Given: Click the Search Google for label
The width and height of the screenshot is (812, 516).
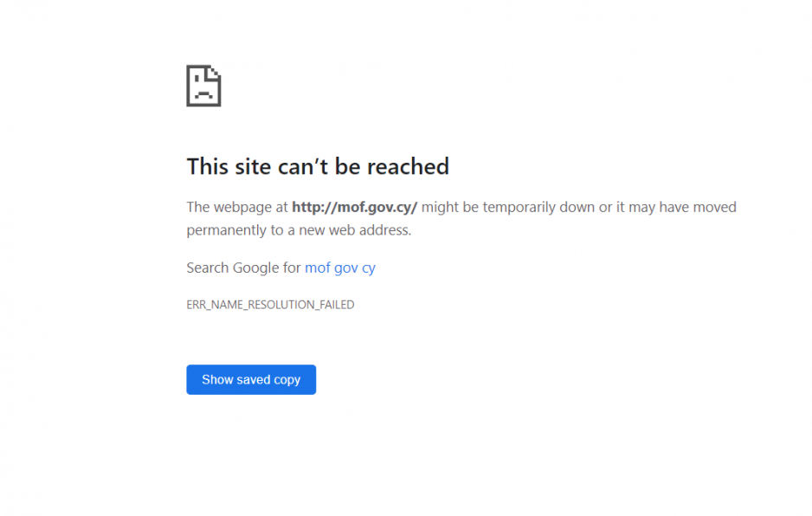Looking at the screenshot, I should [x=243, y=268].
